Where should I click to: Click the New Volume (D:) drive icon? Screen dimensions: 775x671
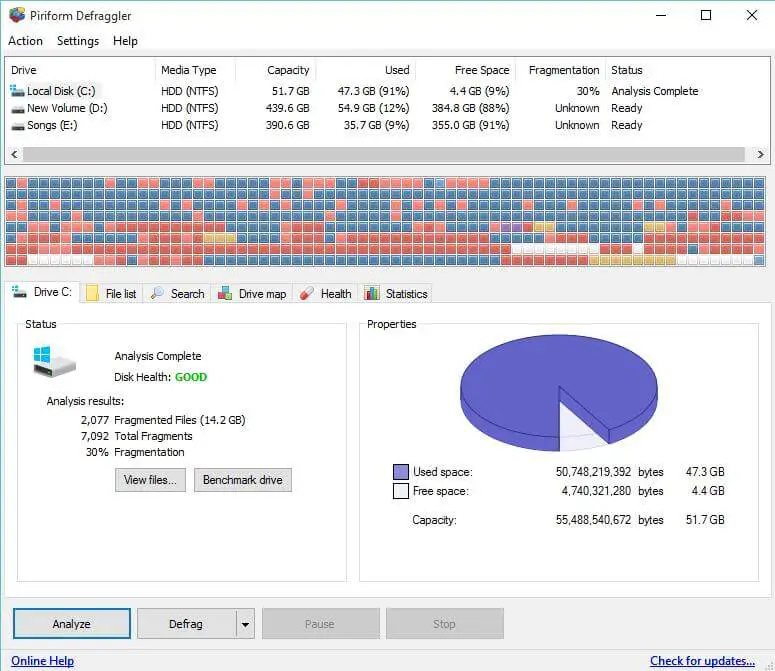[x=17, y=109]
